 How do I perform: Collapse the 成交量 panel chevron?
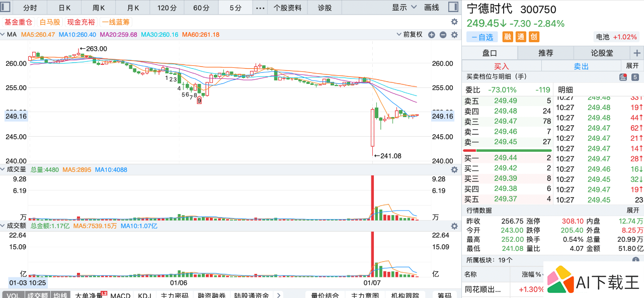(3, 170)
